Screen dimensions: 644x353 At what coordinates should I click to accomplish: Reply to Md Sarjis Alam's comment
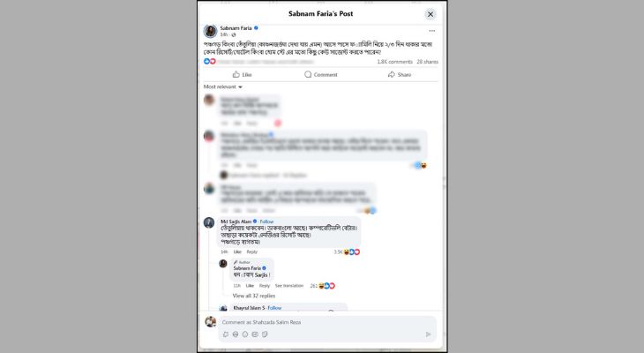tap(251, 252)
